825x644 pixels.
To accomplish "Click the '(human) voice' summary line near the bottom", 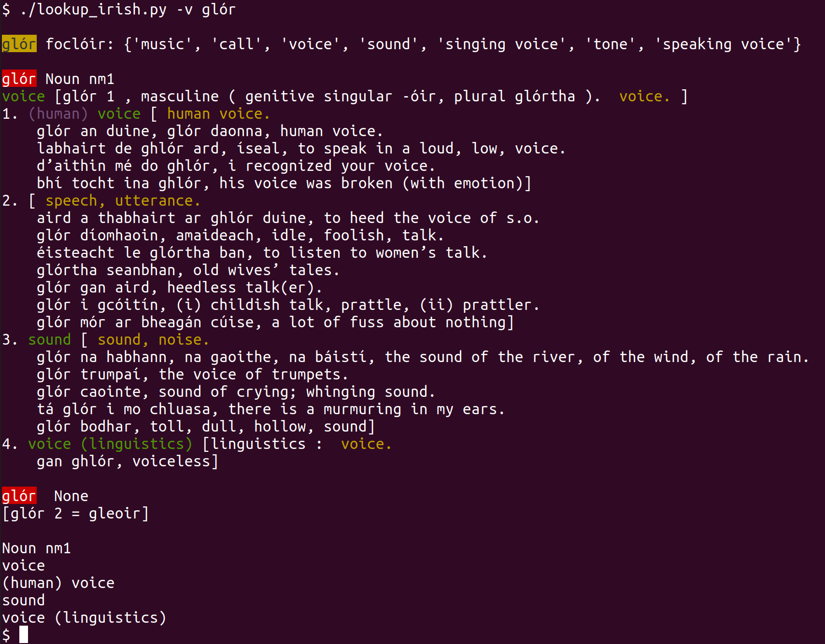I will [x=58, y=583].
